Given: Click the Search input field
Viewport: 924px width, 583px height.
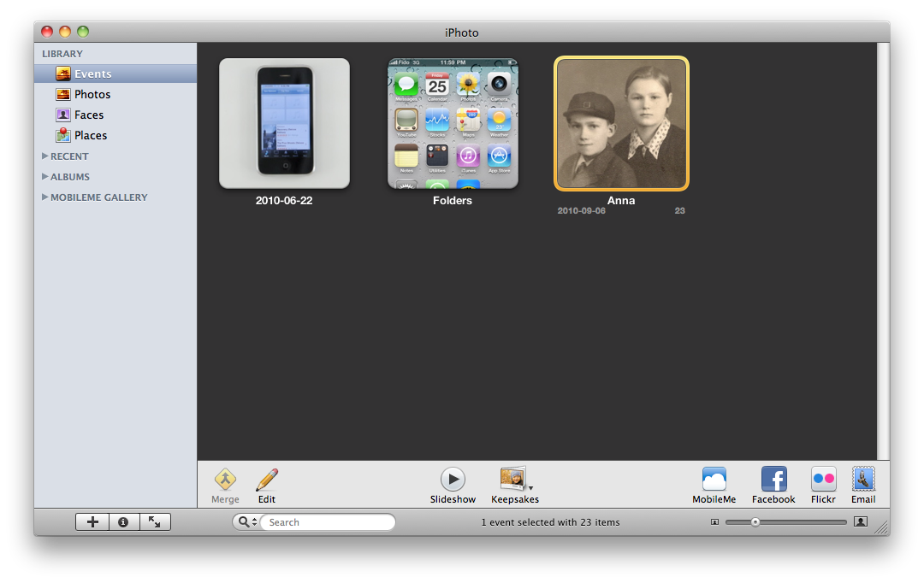Looking at the screenshot, I should tap(327, 522).
